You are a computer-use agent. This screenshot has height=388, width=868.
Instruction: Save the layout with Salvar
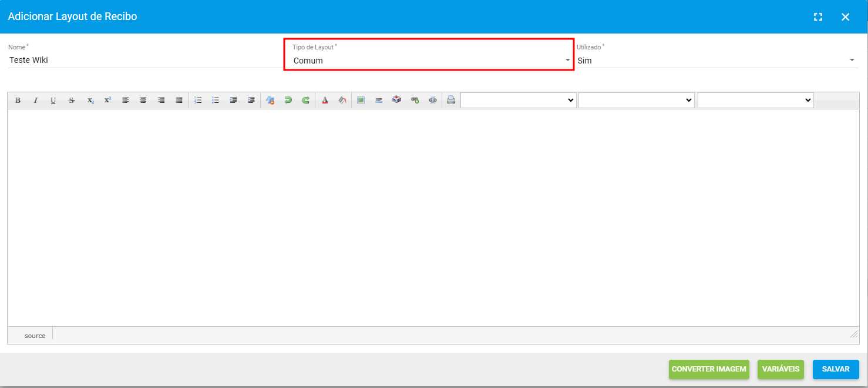click(x=836, y=369)
